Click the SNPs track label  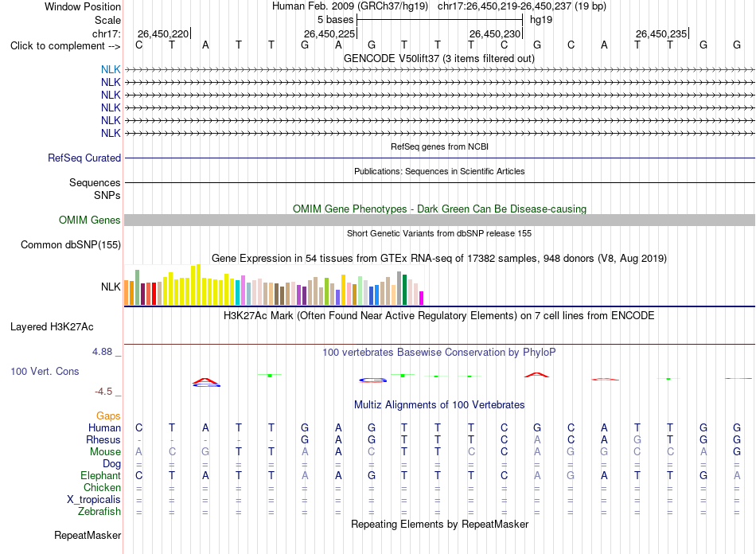pyautogui.click(x=107, y=195)
